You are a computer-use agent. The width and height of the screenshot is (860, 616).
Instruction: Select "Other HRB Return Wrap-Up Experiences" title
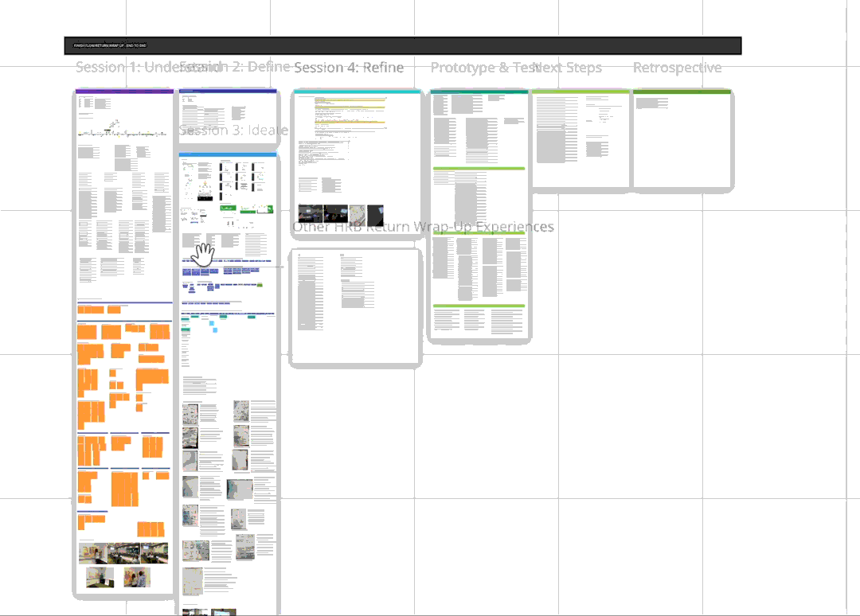pyautogui.click(x=423, y=226)
